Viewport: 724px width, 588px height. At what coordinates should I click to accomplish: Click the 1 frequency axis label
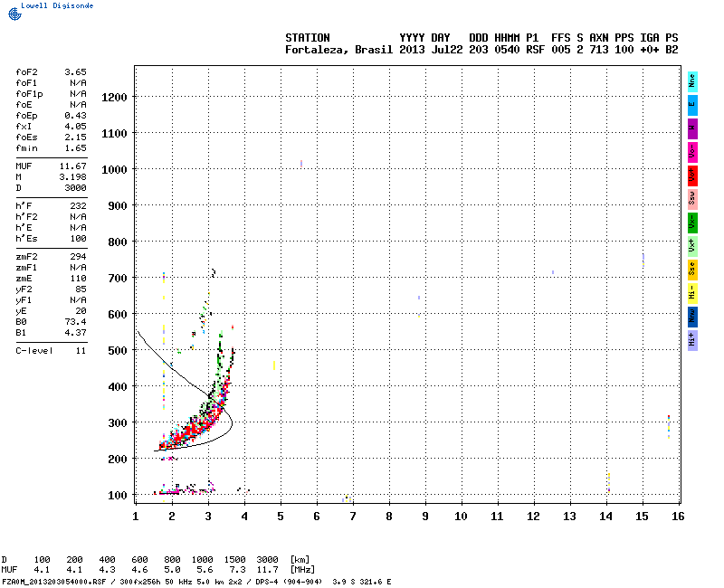coord(136,517)
